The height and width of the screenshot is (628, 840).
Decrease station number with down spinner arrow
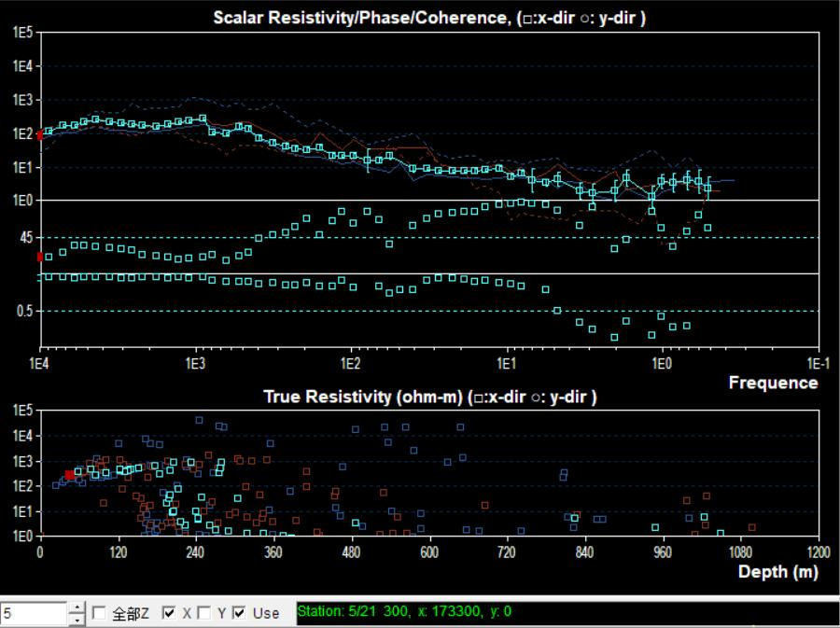click(77, 619)
